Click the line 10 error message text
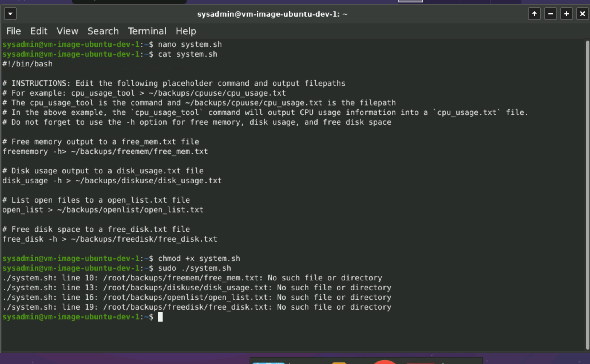This screenshot has height=364, width=590. tap(192, 278)
